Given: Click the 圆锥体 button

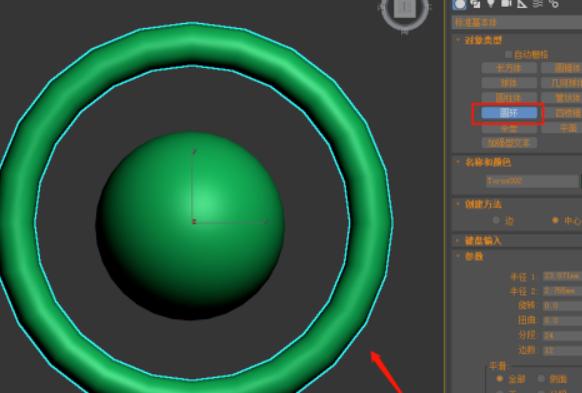Looking at the screenshot, I should 561,68.
